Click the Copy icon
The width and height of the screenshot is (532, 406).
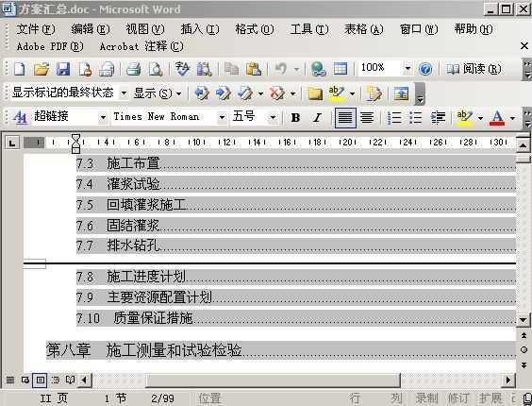pyautogui.click(x=232, y=69)
